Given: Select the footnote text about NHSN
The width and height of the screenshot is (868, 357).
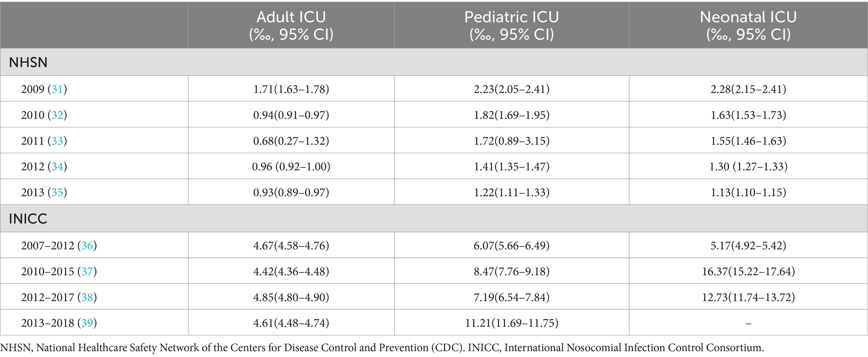Looking at the screenshot, I should point(382,348).
